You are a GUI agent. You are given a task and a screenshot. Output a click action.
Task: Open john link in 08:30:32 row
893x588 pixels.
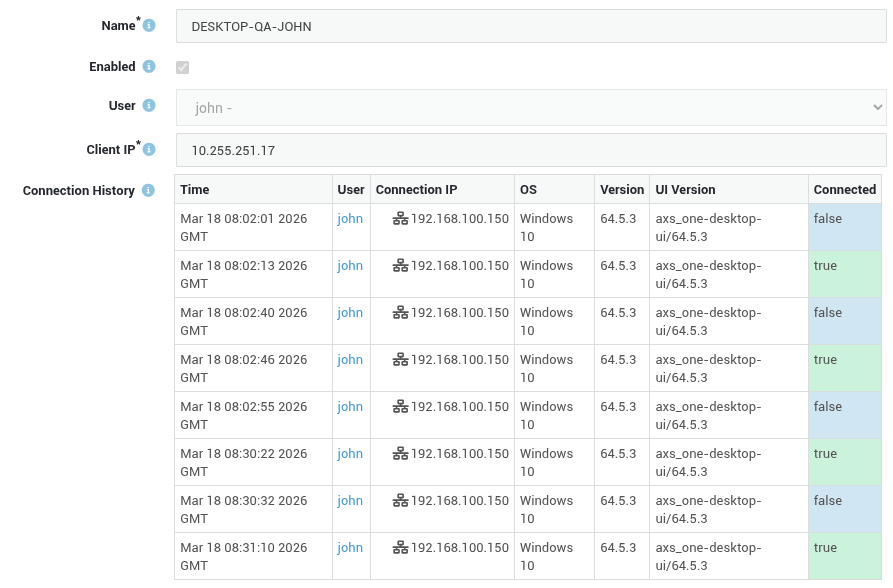[350, 501]
